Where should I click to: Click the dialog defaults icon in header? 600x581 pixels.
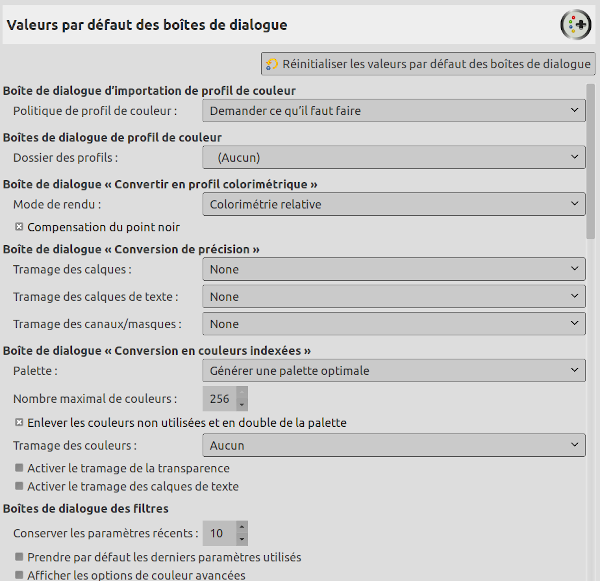tap(576, 25)
